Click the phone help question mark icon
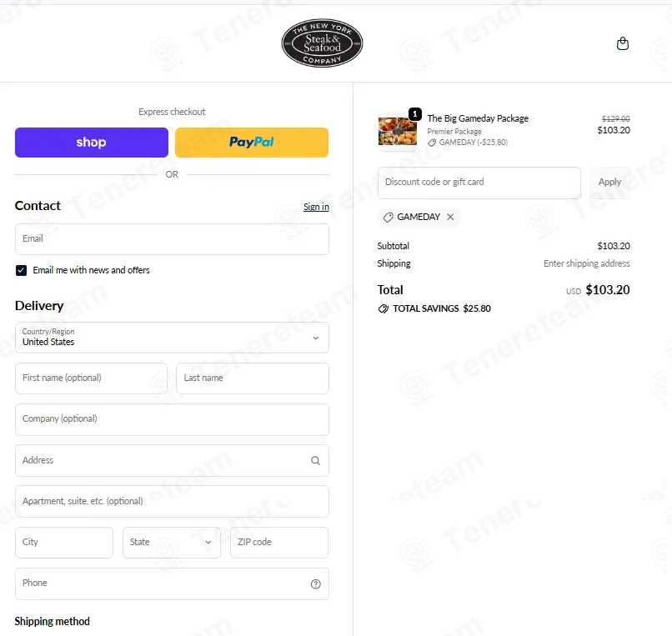The width and height of the screenshot is (672, 636). pyautogui.click(x=315, y=584)
